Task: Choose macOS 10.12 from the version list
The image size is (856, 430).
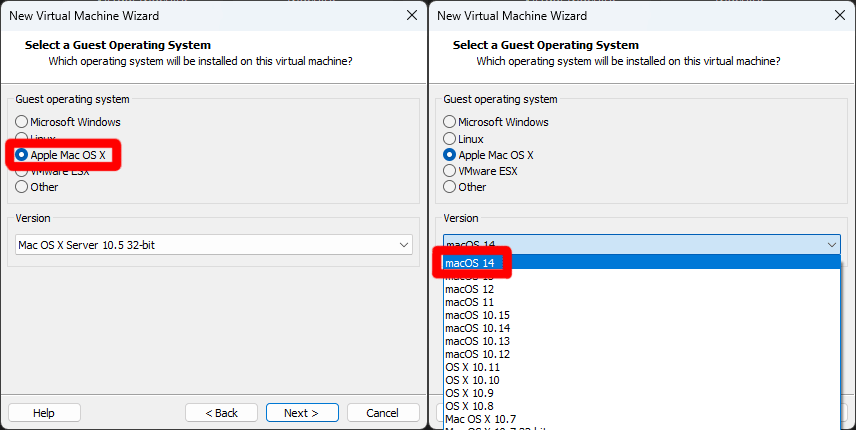Action: 642,355
